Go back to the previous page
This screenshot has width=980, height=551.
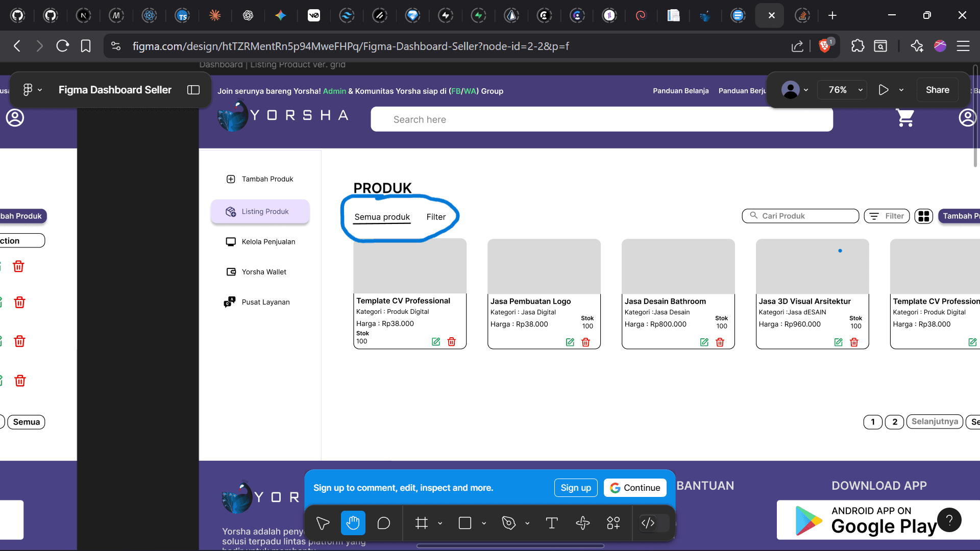17,46
